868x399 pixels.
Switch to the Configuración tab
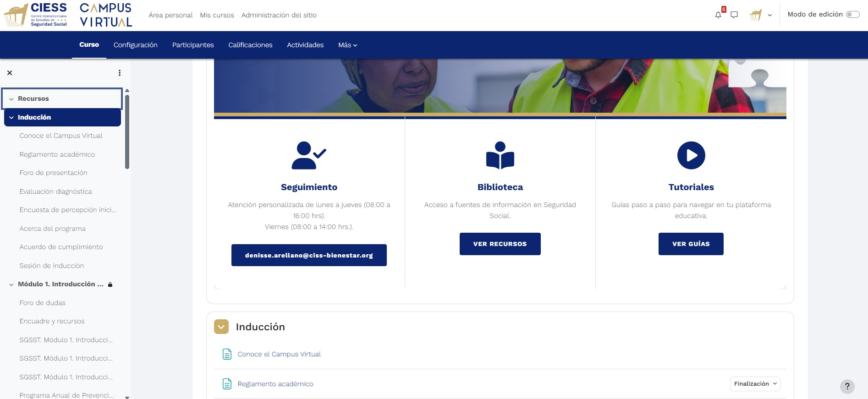(136, 45)
